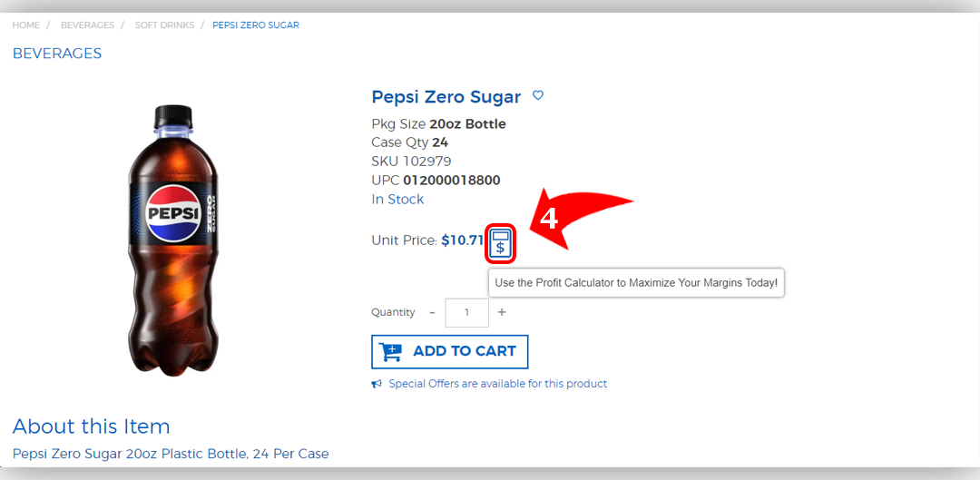Click the About this Item heading

point(92,426)
